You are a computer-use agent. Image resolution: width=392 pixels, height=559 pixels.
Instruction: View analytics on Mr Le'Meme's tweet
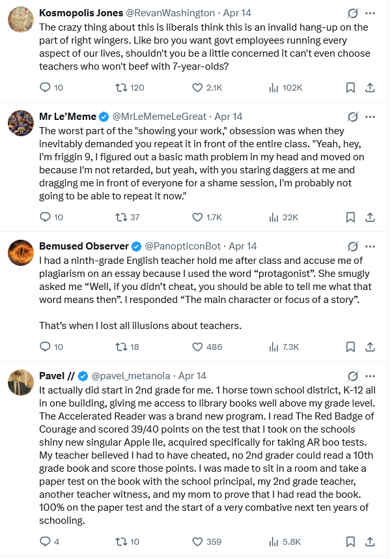click(x=273, y=217)
